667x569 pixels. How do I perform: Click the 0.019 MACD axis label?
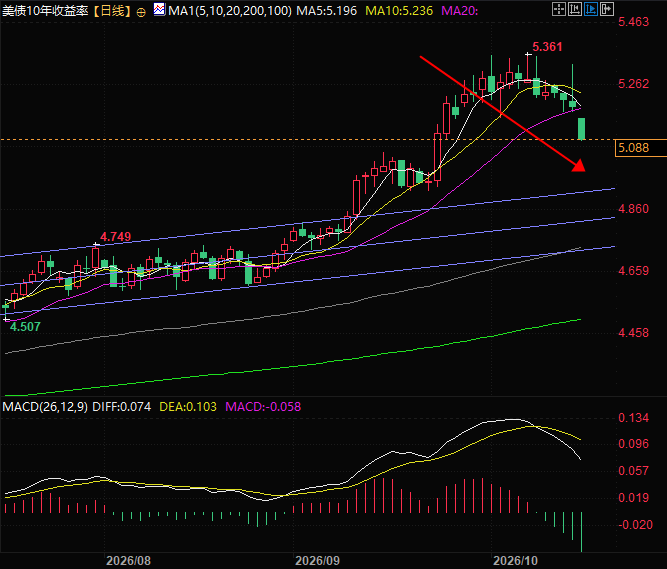634,498
